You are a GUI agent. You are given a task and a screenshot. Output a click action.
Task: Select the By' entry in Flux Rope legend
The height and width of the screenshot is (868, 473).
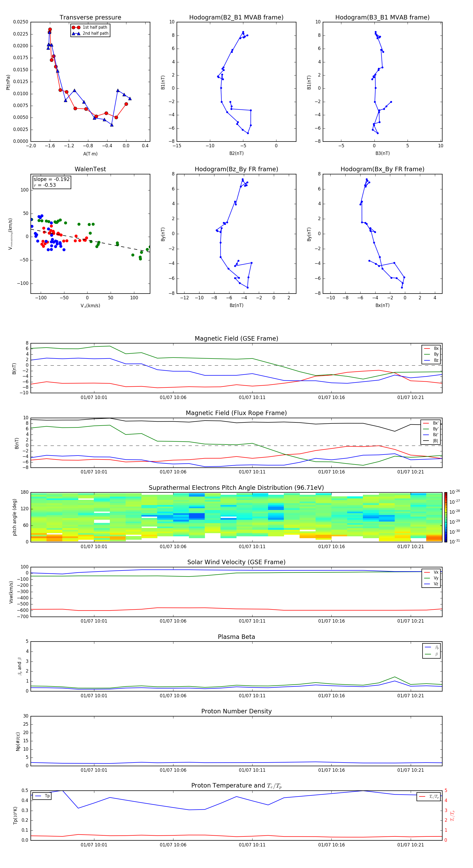[x=431, y=429]
